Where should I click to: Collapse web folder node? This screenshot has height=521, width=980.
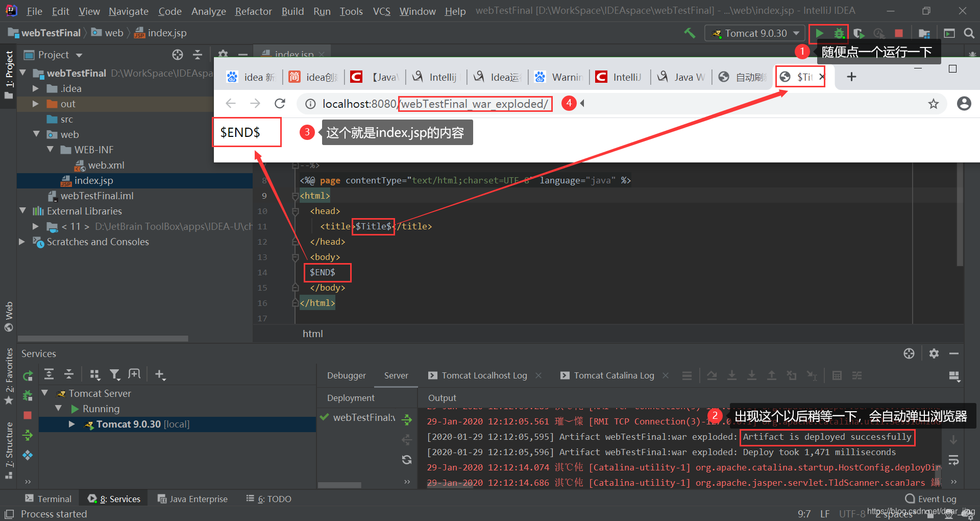click(36, 134)
